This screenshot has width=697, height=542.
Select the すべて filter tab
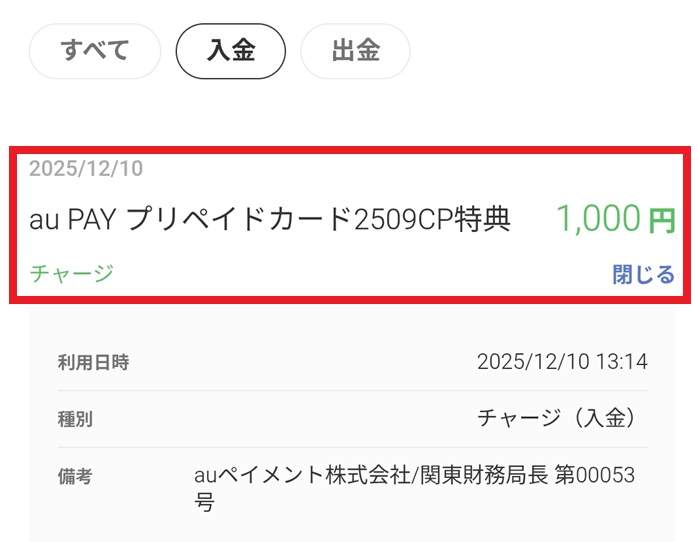tap(95, 51)
